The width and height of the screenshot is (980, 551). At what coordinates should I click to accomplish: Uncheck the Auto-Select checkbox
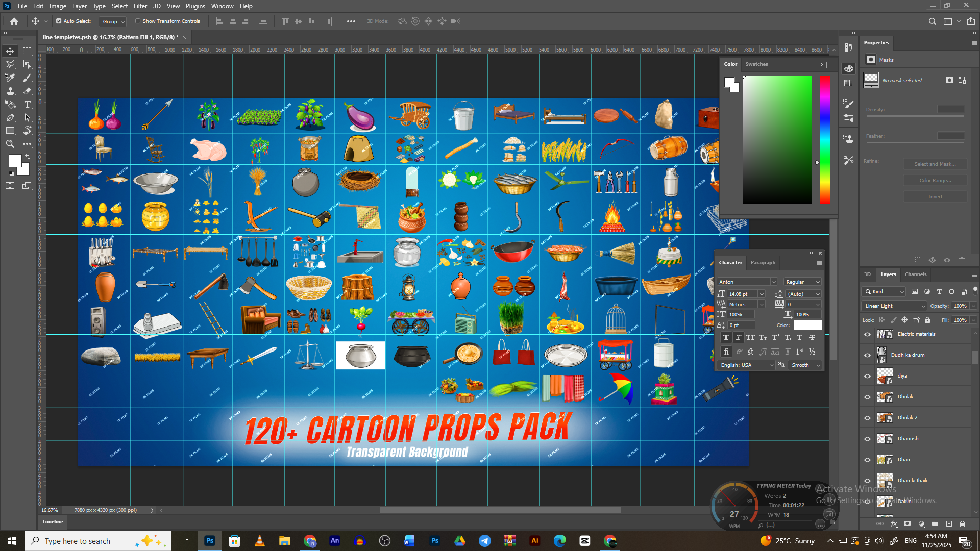(59, 21)
